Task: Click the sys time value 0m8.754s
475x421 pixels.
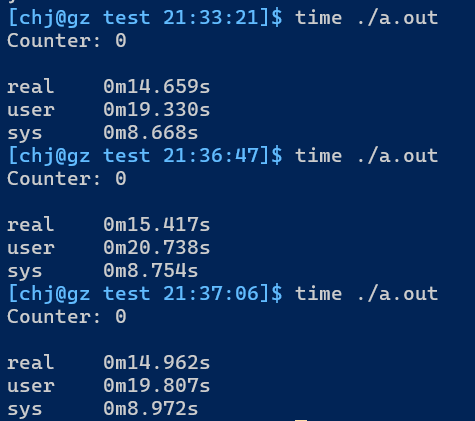Action: [151, 270]
